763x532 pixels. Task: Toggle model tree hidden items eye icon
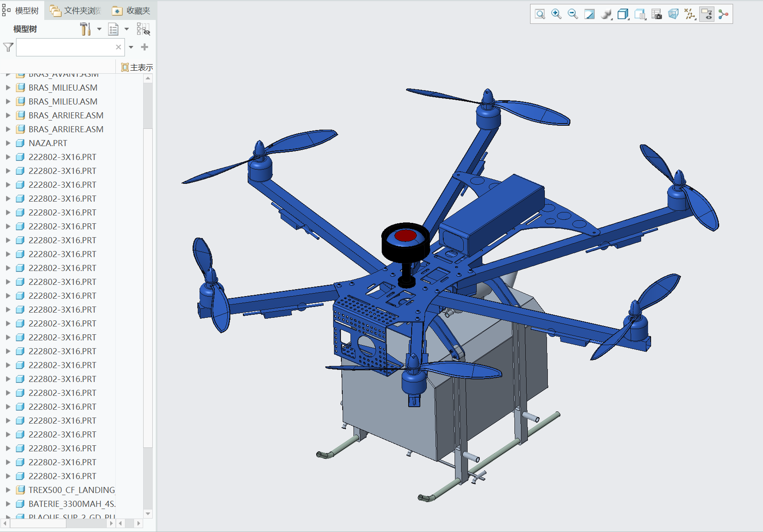click(143, 29)
